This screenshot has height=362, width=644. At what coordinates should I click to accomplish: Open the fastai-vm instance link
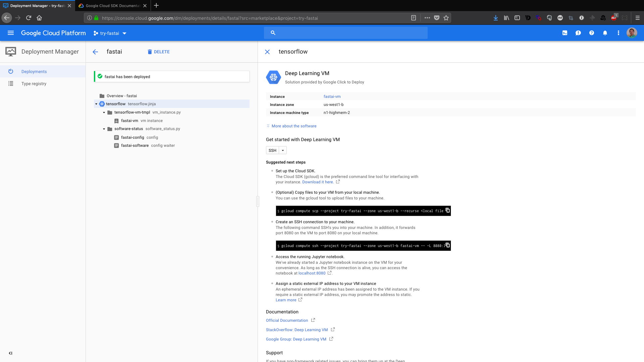pyautogui.click(x=332, y=97)
